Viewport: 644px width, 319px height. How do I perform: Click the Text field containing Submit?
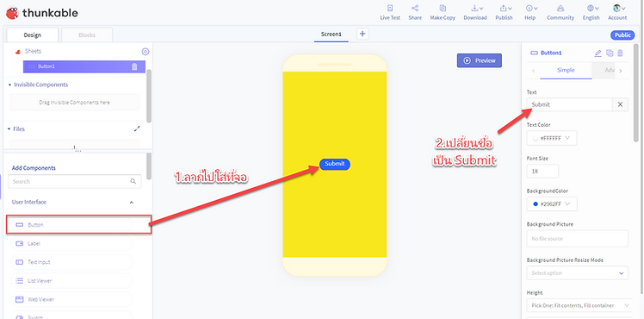click(569, 104)
